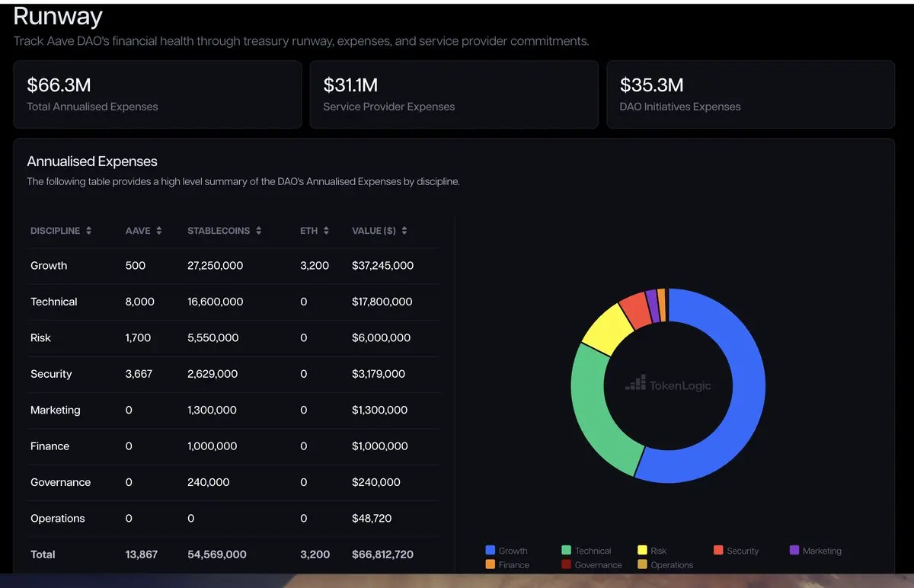Select the Finance row label
The width and height of the screenshot is (914, 588).
[50, 446]
